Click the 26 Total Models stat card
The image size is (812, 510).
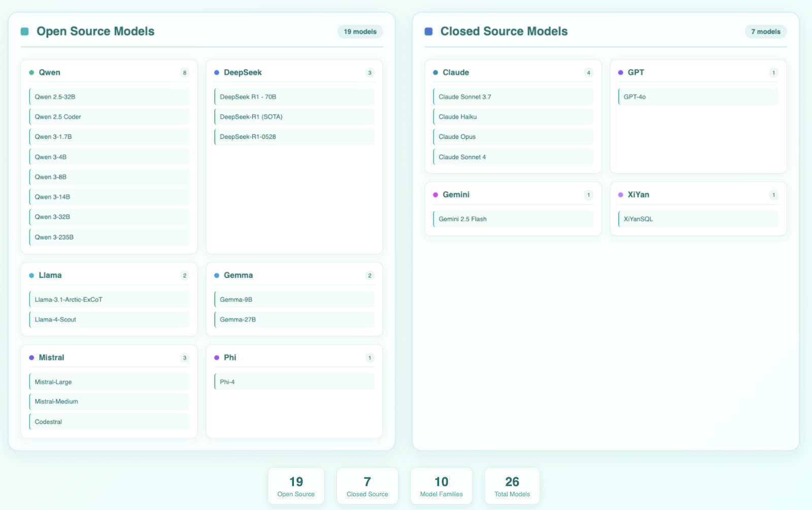click(512, 486)
